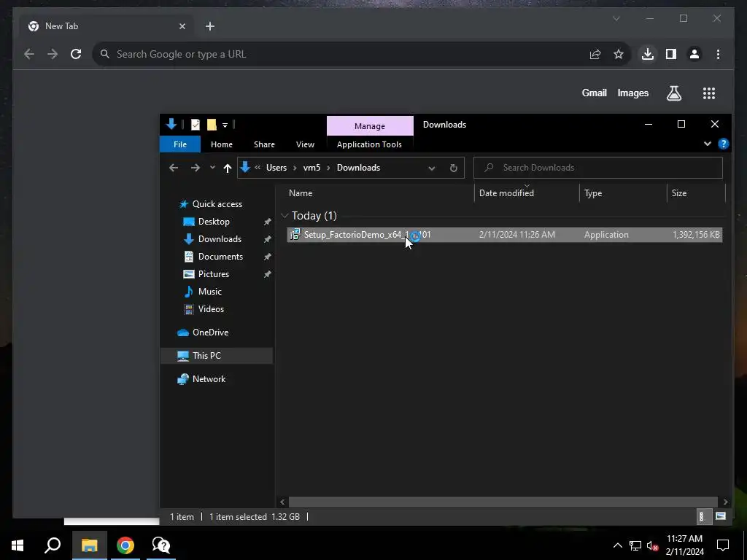Viewport: 747px width, 560px height.
Task: Sort files by the Size column
Action: pyautogui.click(x=679, y=192)
